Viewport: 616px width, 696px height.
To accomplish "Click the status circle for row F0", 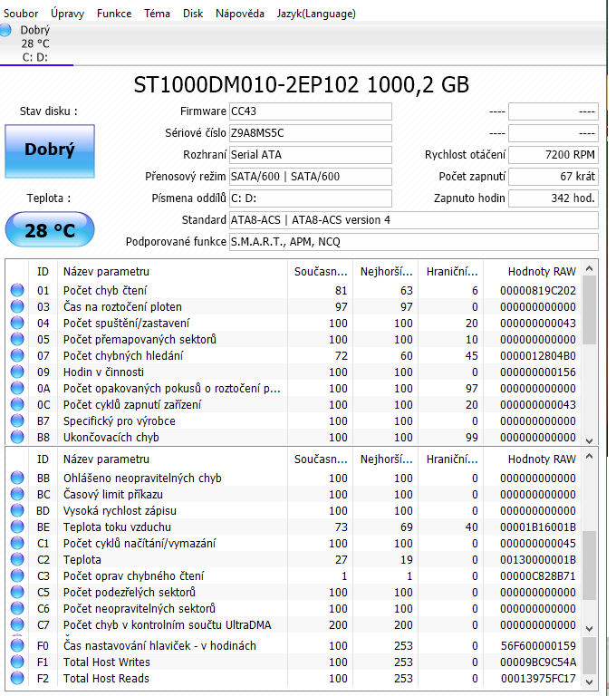I will tap(17, 646).
